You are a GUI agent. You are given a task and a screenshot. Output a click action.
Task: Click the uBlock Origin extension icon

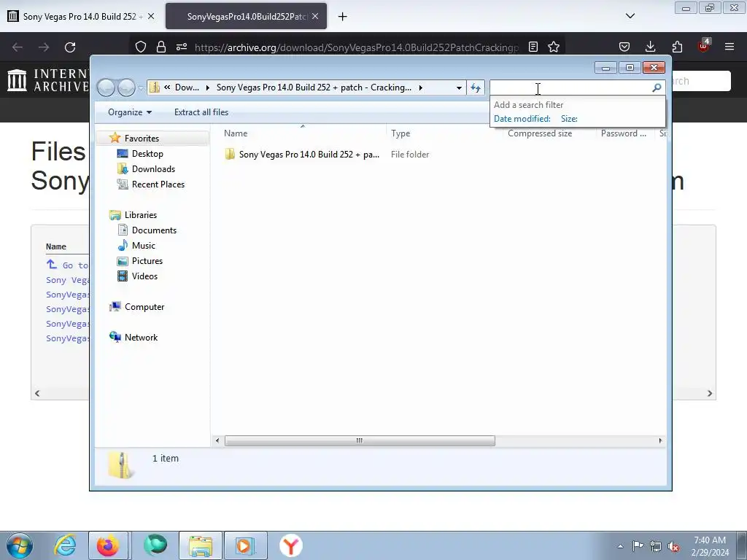(x=703, y=46)
